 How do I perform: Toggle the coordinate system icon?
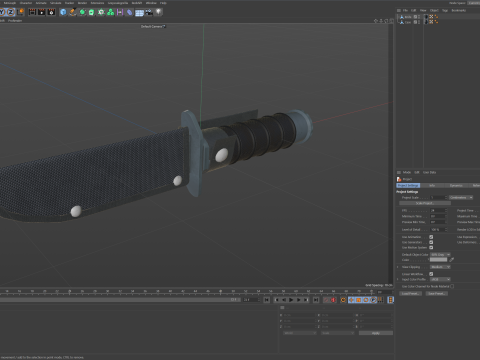pyautogui.click(x=20, y=12)
